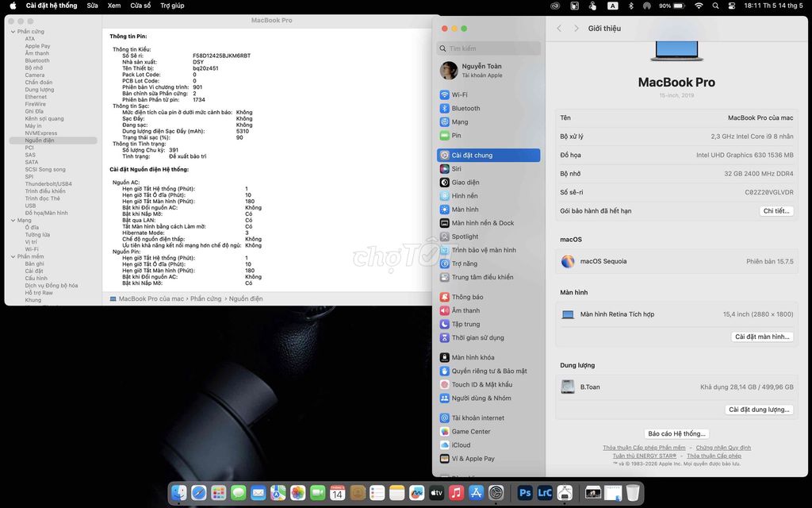This screenshot has height=508, width=812.
Task: Click Chi tiết… warranty button
Action: click(776, 211)
